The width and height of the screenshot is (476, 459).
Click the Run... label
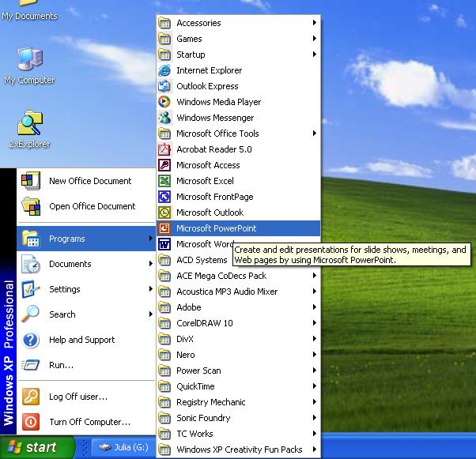click(62, 365)
